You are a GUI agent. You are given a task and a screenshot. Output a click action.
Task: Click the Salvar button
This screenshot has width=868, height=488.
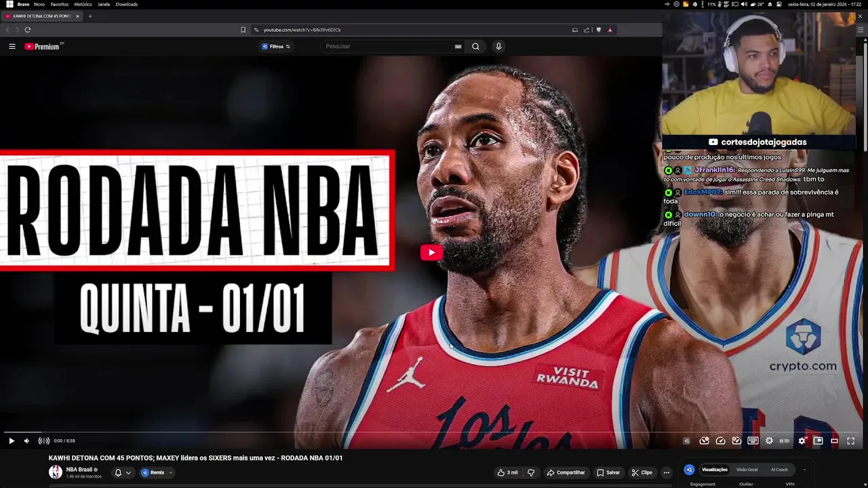(608, 472)
